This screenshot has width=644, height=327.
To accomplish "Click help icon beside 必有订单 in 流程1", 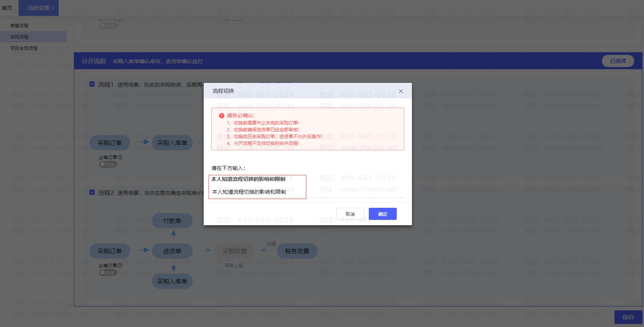I will pos(120,157).
